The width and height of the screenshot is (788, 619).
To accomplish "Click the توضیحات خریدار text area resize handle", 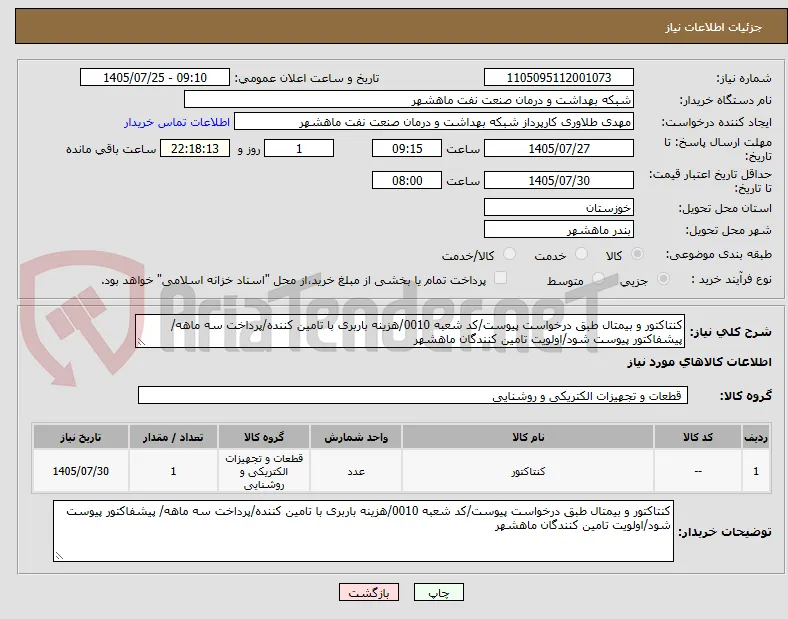I will click(x=59, y=556).
